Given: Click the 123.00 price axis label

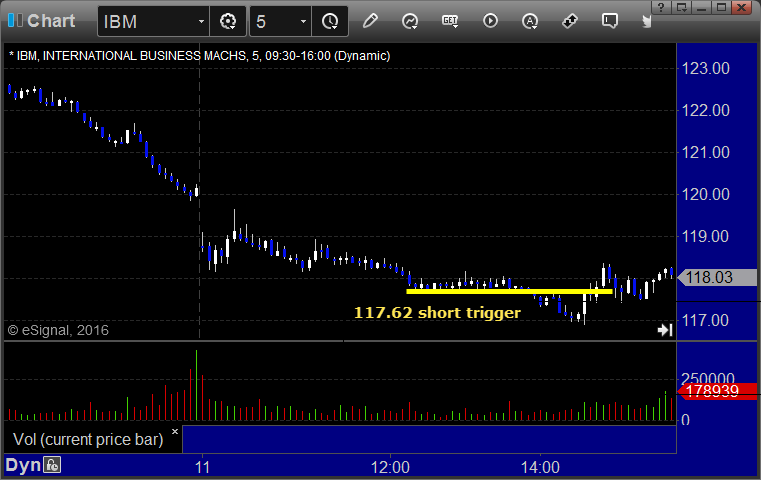Looking at the screenshot, I should coord(706,68).
